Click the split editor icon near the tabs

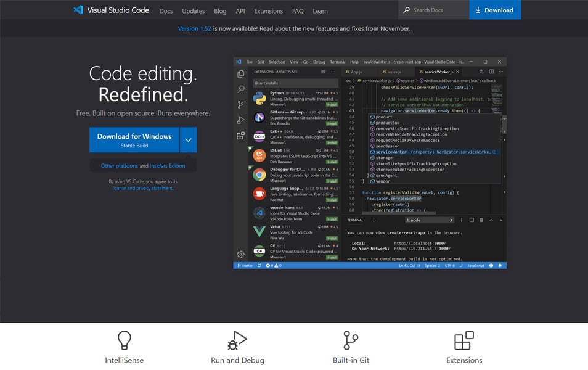(x=491, y=72)
